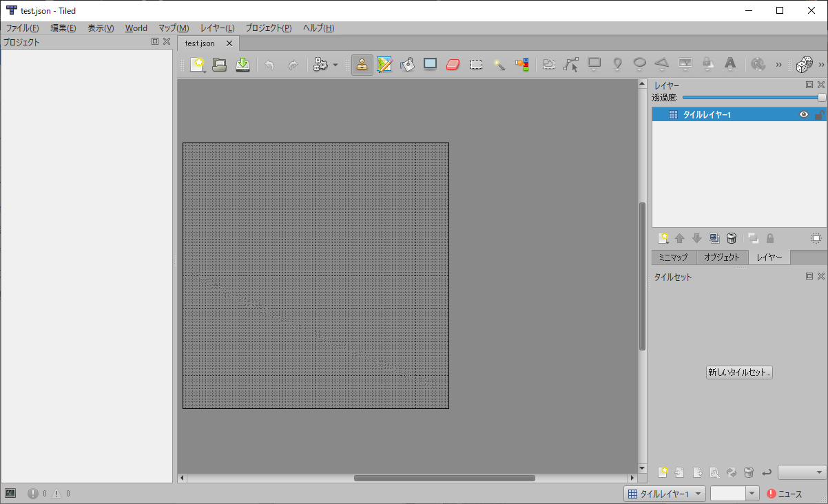Switch to the test.json document tab

[200, 43]
